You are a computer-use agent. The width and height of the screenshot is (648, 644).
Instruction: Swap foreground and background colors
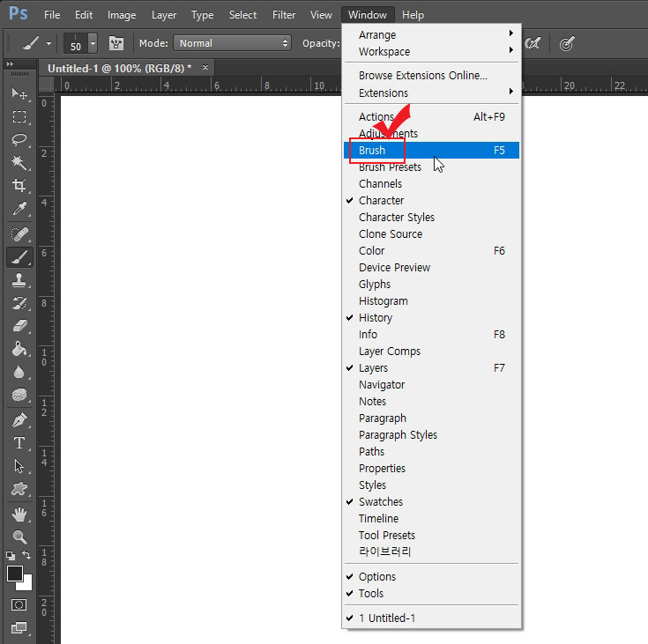tap(26, 555)
